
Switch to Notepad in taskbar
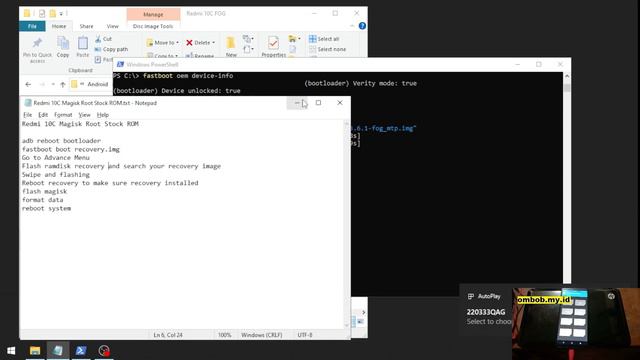point(58,351)
